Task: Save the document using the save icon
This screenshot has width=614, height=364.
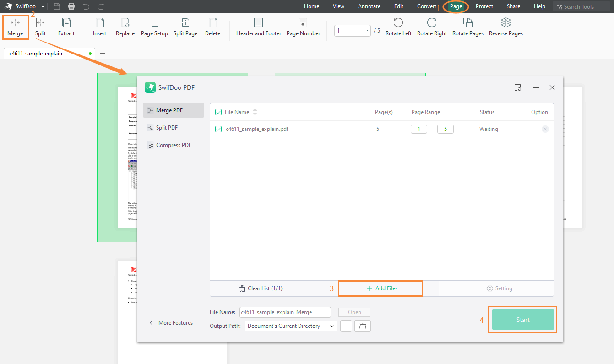Action: tap(57, 6)
